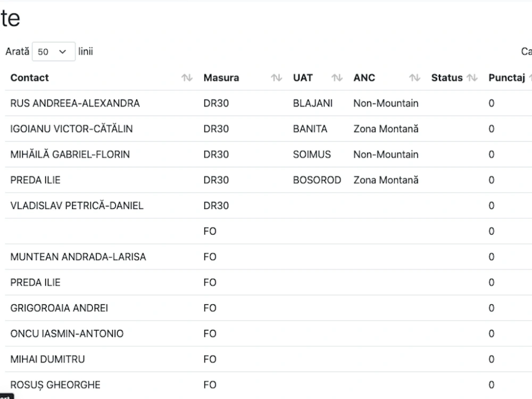
Task: Click the Contact header label
Action: (29, 78)
